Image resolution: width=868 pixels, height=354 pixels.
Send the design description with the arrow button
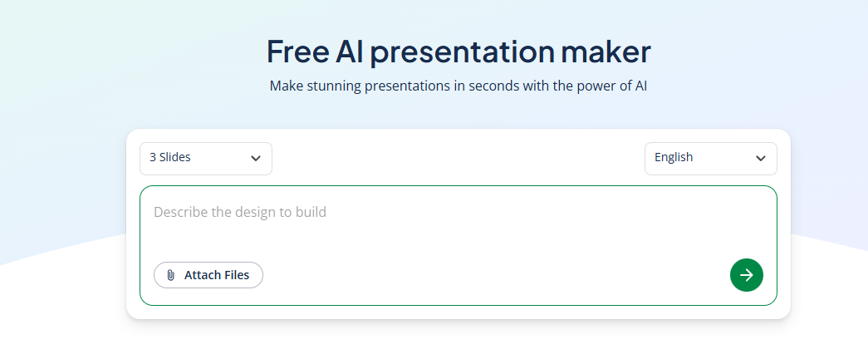tap(746, 275)
